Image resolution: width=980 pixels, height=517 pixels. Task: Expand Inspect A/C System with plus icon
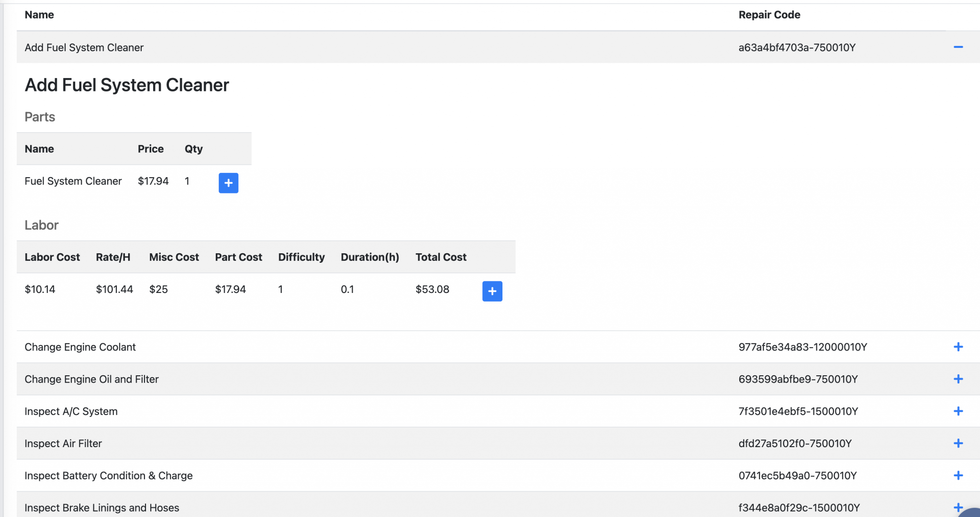tap(958, 411)
